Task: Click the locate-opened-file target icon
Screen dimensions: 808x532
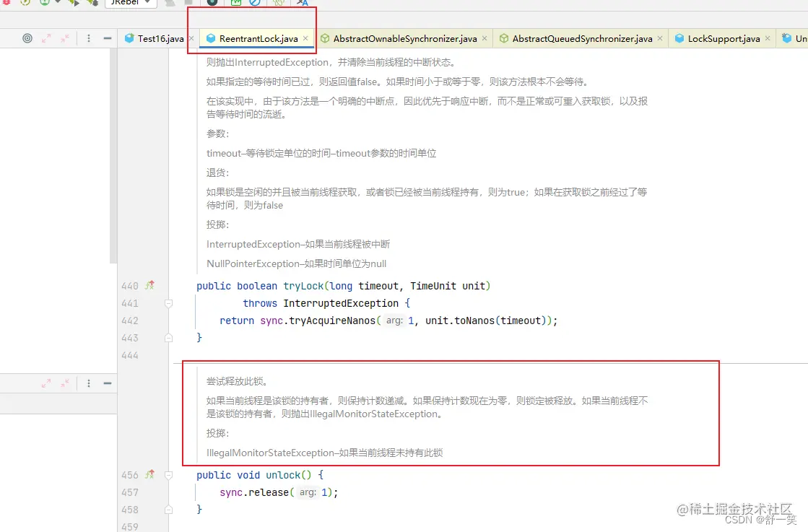Action: coord(27,38)
